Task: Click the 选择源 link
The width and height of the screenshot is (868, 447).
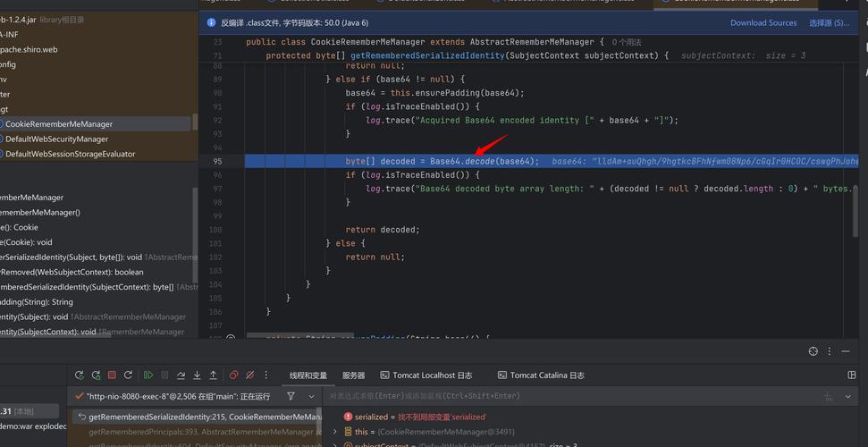Action: pyautogui.click(x=829, y=23)
